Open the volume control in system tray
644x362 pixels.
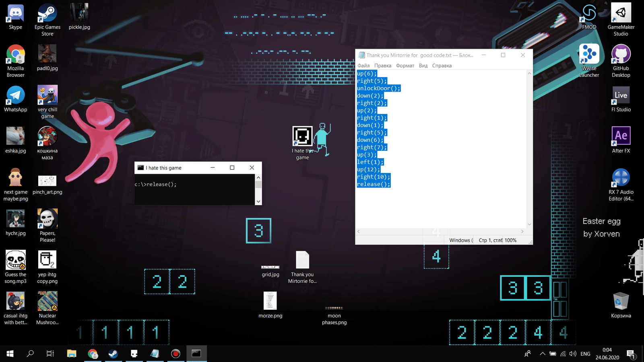click(573, 354)
